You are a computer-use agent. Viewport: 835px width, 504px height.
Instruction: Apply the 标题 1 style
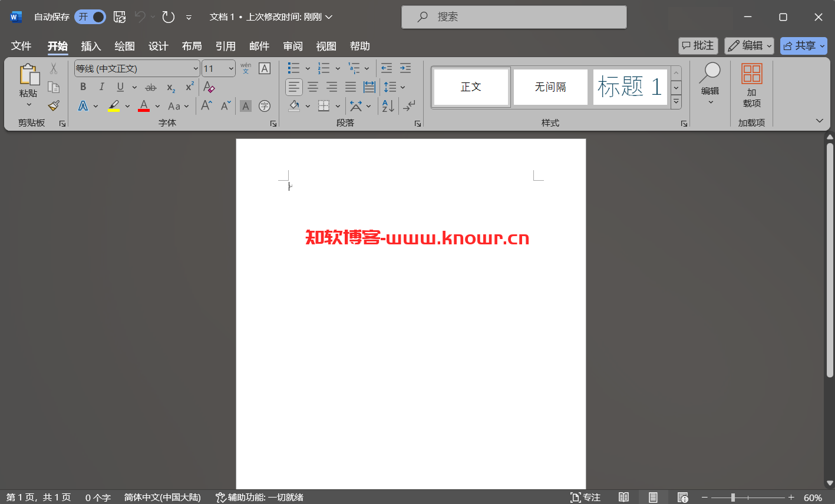pyautogui.click(x=630, y=87)
